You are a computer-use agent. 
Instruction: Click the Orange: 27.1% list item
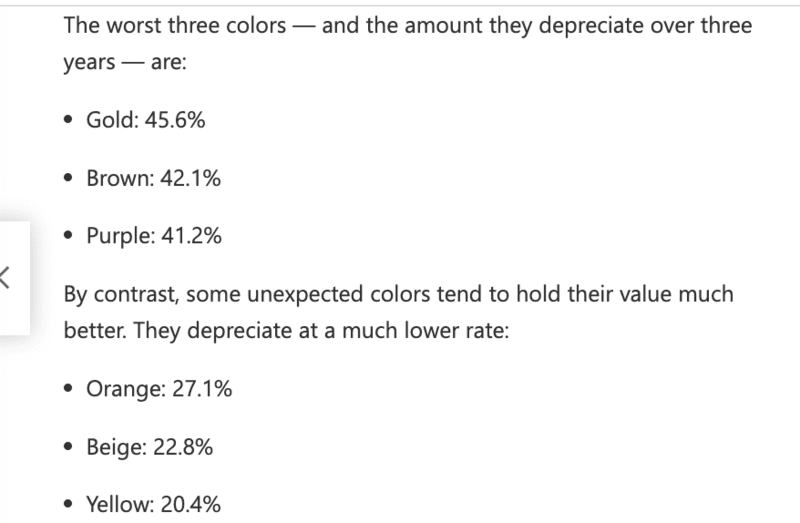tap(159, 389)
